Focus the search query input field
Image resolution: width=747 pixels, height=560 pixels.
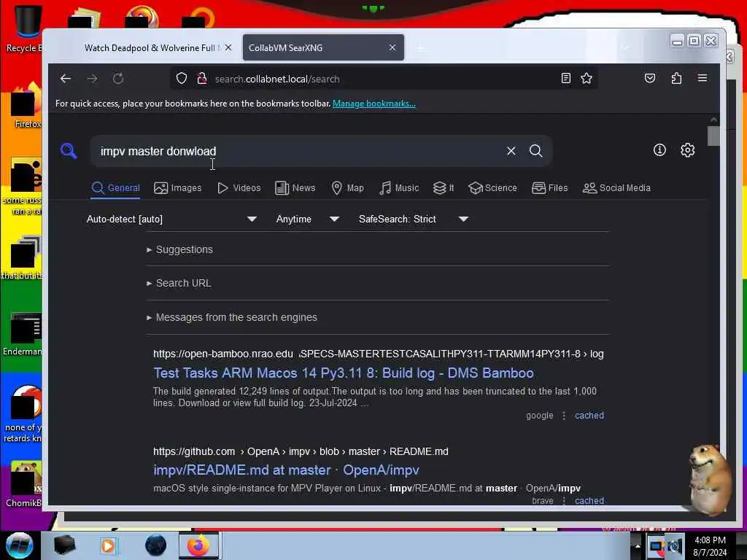(300, 151)
